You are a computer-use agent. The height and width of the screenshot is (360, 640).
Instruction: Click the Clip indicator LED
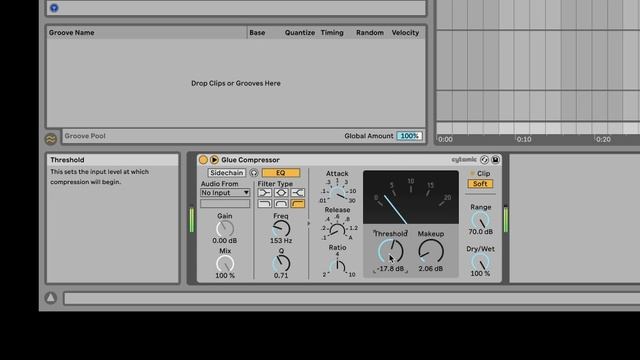click(x=473, y=173)
